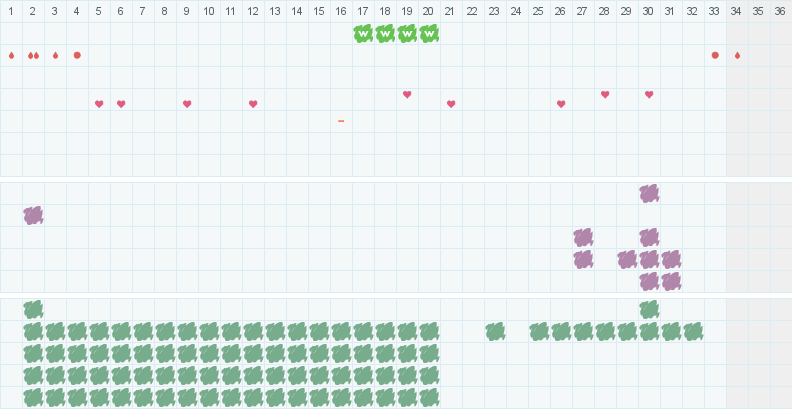Screen dimensions: 792x409
Task: Select the pink heart on day 26
Action: 561,104
